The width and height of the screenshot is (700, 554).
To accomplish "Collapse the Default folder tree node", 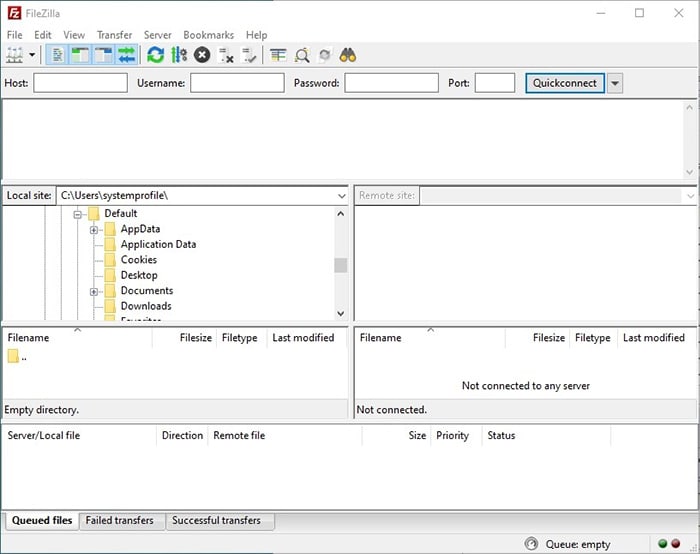I will (x=77, y=214).
